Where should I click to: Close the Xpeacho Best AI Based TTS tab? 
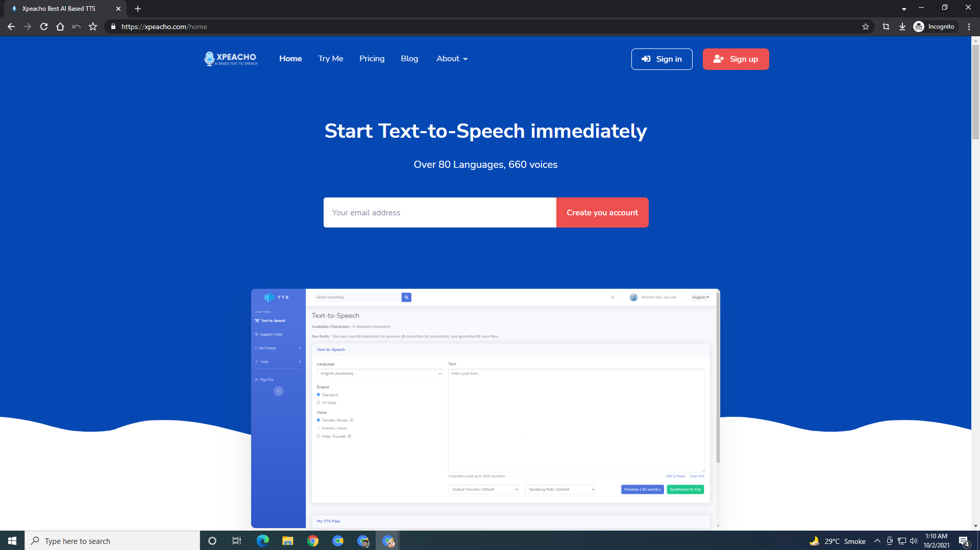118,9
